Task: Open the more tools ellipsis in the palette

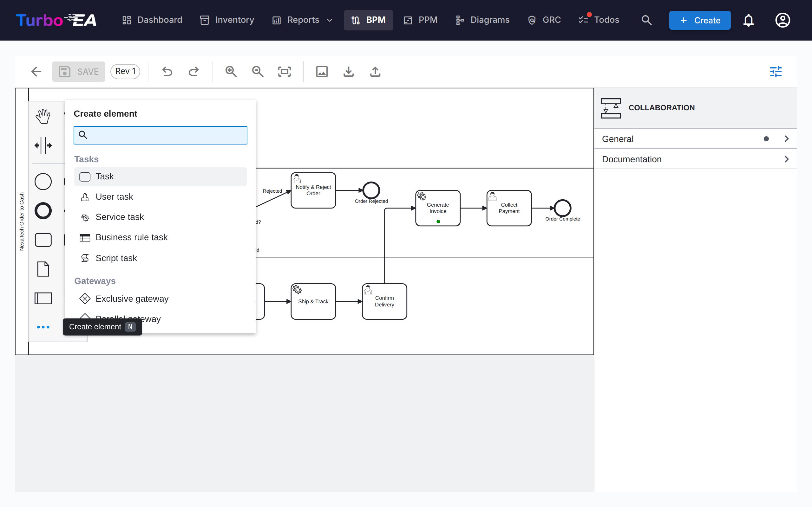Action: (43, 327)
